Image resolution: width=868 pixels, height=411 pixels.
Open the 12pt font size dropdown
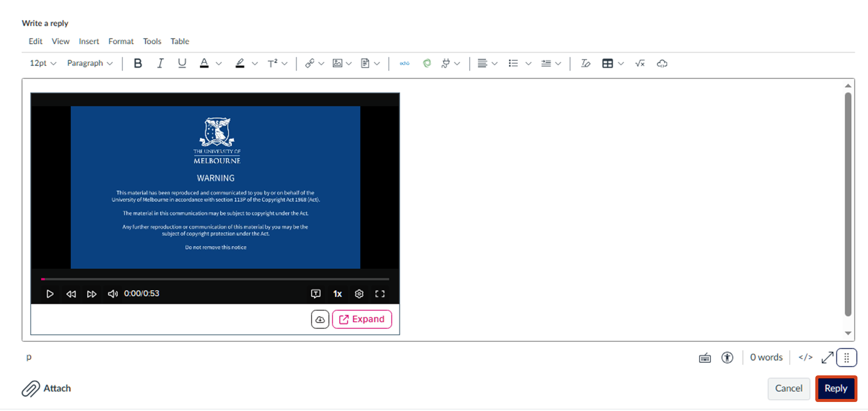43,63
